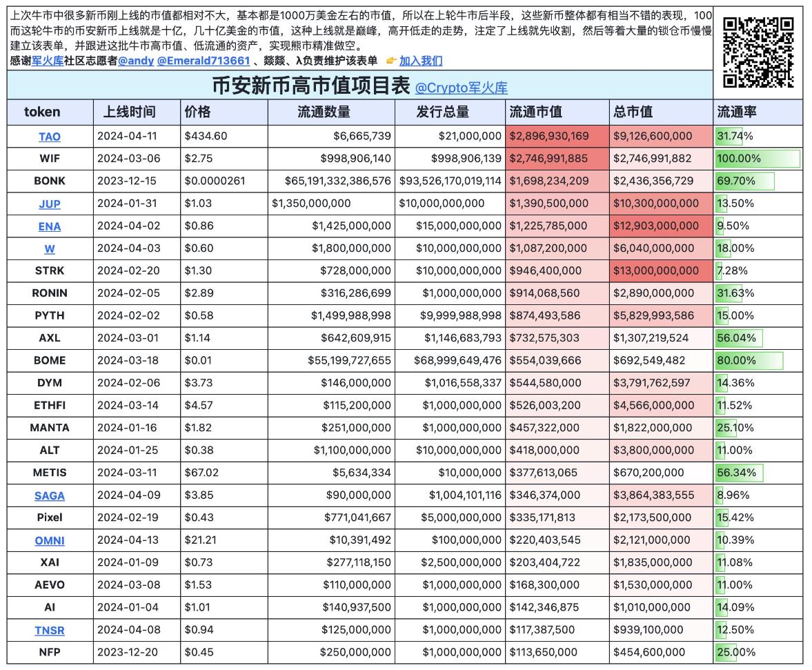Viewport: 812px width, 670px height.
Task: Click circulating supply $65,191,332,386,576
Action: pos(331,181)
